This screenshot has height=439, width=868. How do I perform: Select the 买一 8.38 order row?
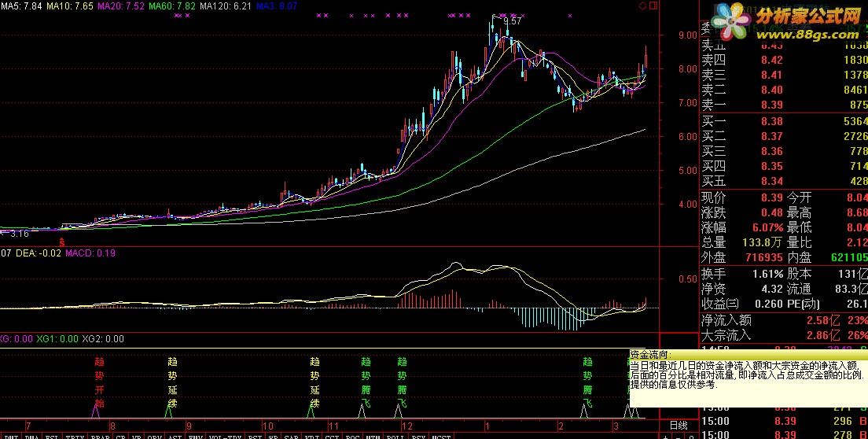tap(784, 121)
